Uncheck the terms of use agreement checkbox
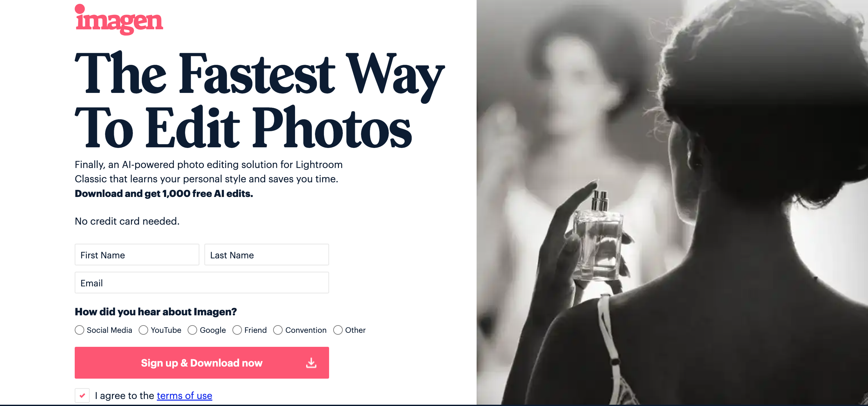Viewport: 868px width, 406px height. click(82, 395)
